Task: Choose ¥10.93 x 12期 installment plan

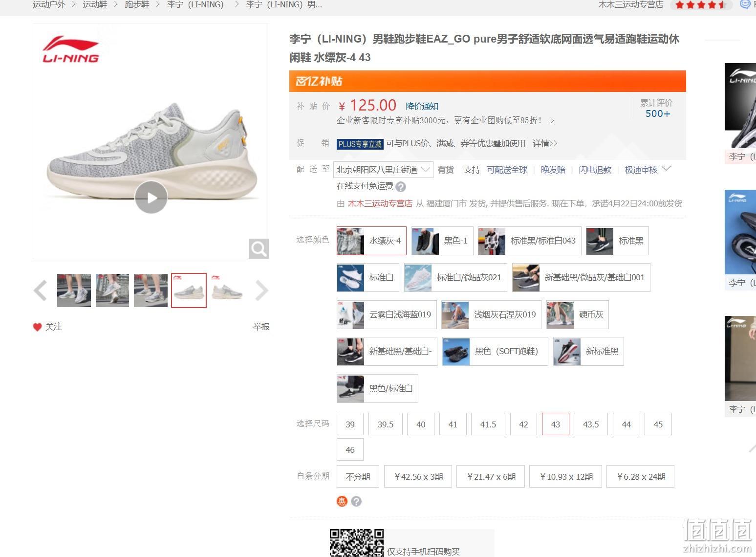Action: point(565,476)
